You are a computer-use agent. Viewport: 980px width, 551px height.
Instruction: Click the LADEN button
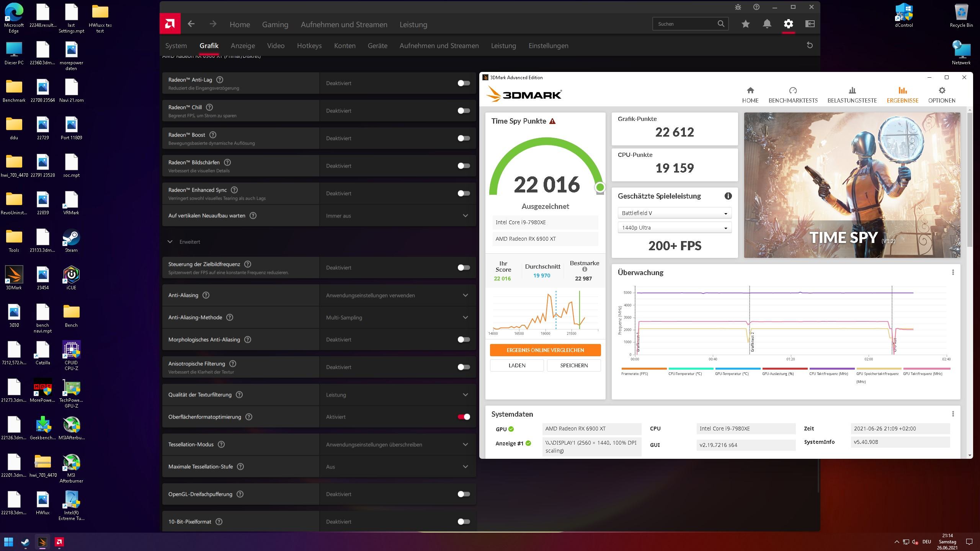tap(517, 365)
